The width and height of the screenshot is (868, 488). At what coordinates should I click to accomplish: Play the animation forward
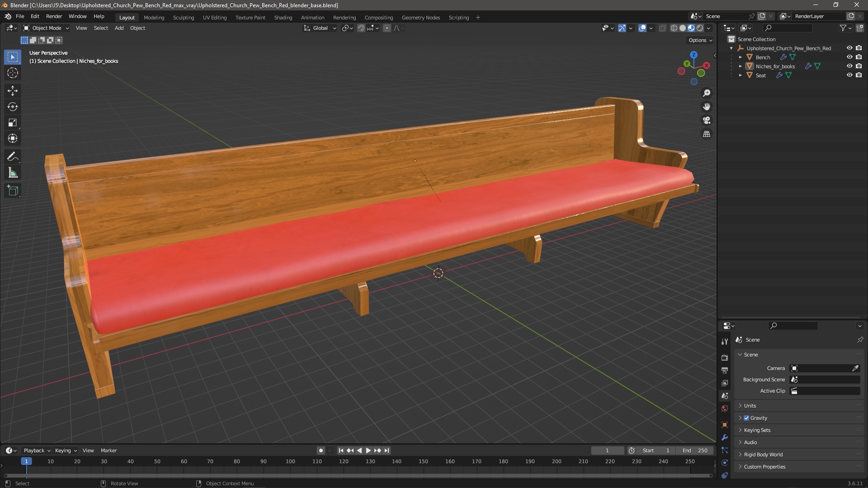[x=368, y=450]
